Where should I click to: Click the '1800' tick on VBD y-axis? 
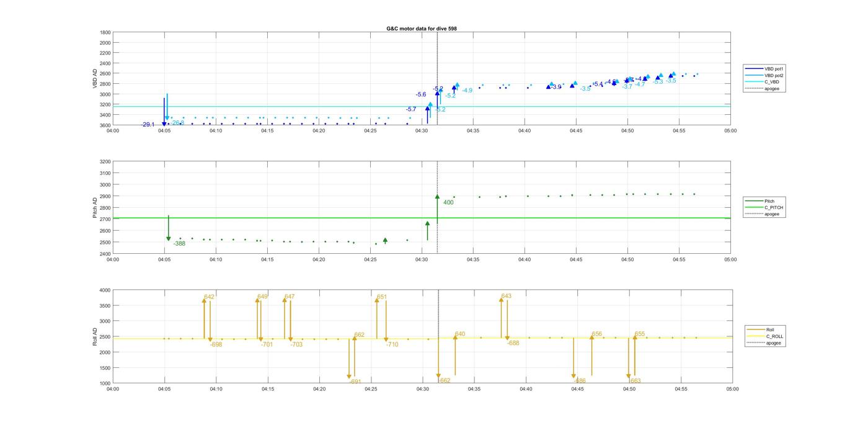(x=105, y=32)
